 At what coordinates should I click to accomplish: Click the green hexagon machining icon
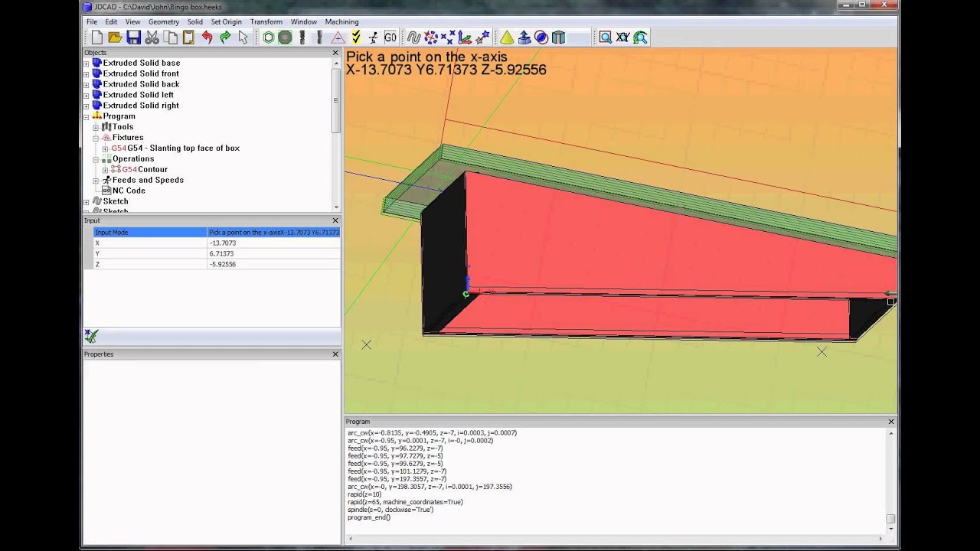(x=268, y=37)
